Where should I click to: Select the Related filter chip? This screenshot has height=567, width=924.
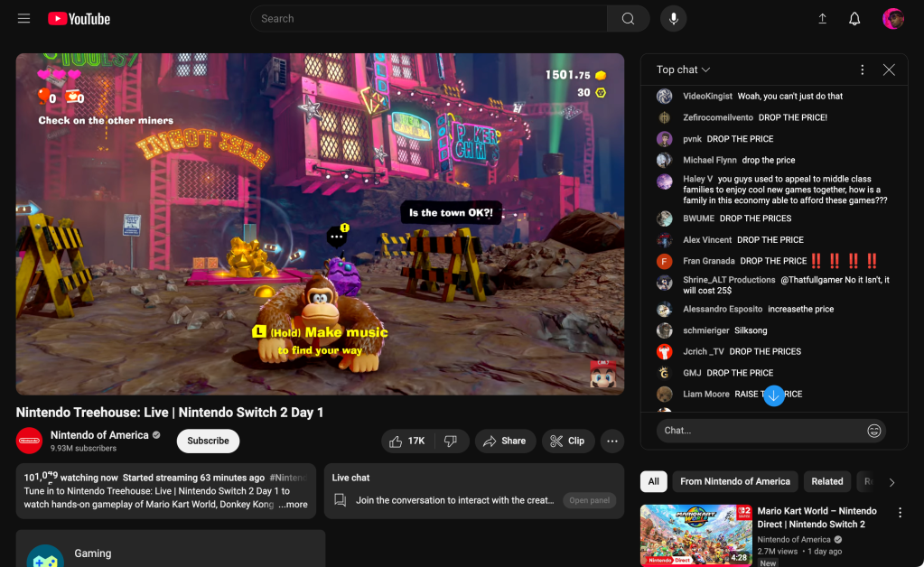pos(826,481)
